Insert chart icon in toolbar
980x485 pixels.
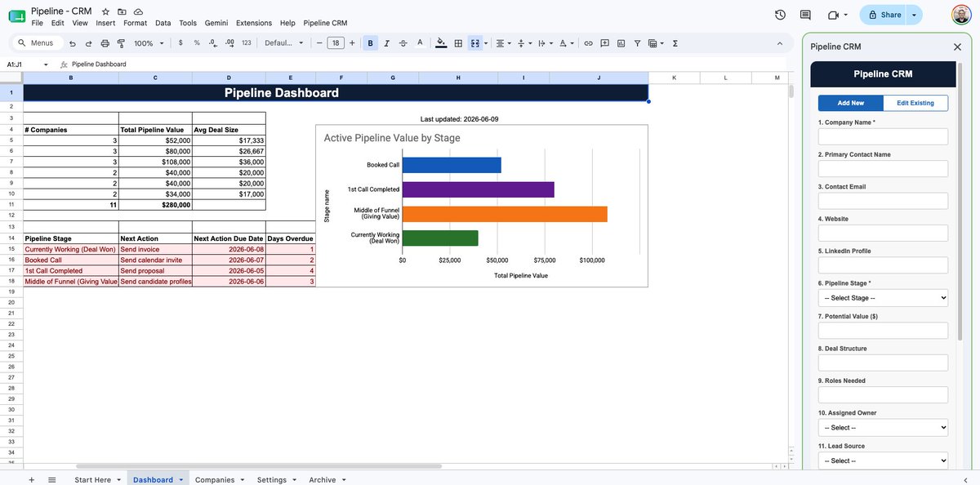pyautogui.click(x=621, y=42)
